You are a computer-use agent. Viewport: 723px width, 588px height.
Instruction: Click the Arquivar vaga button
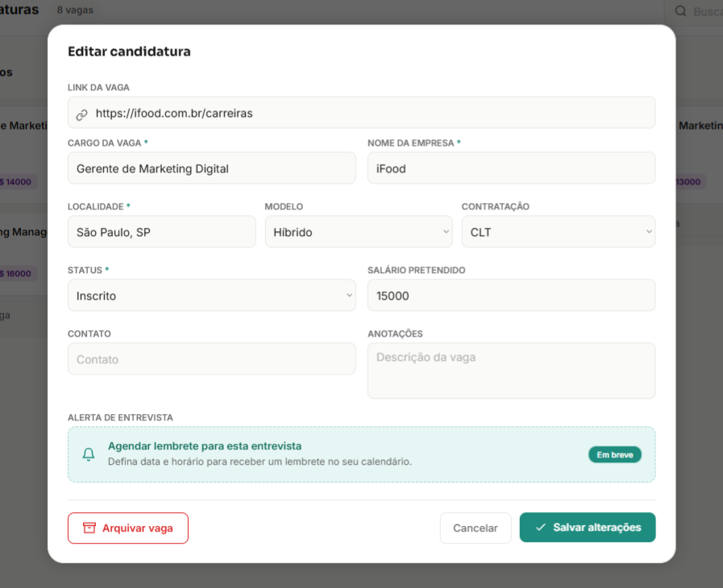(x=128, y=528)
